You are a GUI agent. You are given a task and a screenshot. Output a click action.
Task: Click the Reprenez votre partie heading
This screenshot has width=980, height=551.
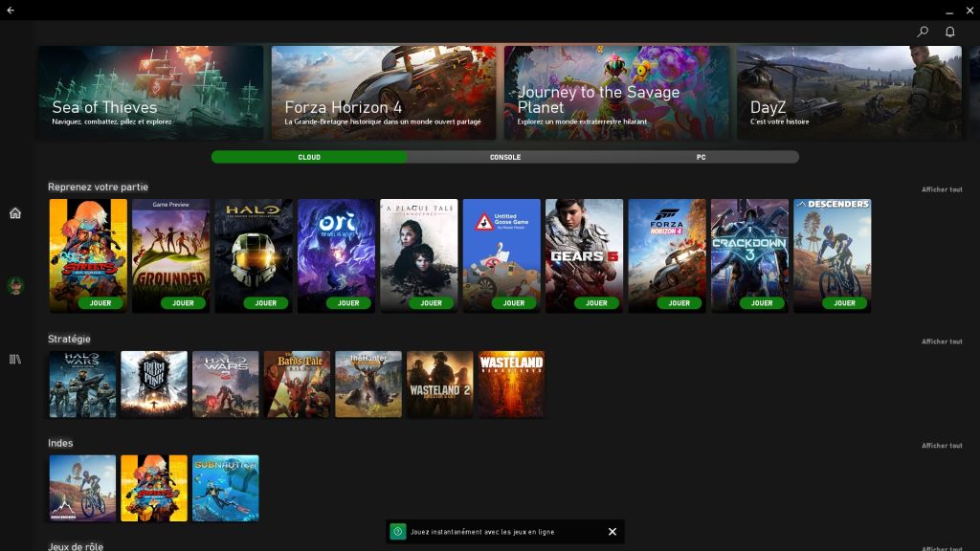pyautogui.click(x=99, y=187)
